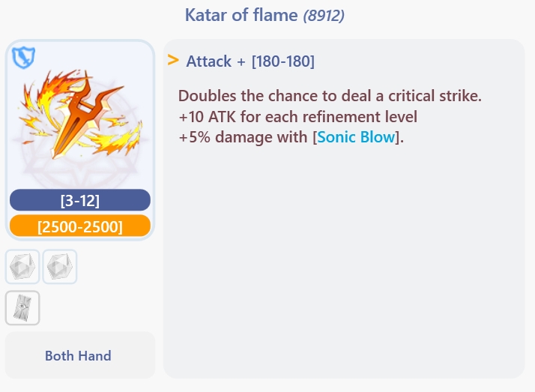Image resolution: width=535 pixels, height=392 pixels.
Task: Click the item ID (8912) text
Action: (x=324, y=16)
